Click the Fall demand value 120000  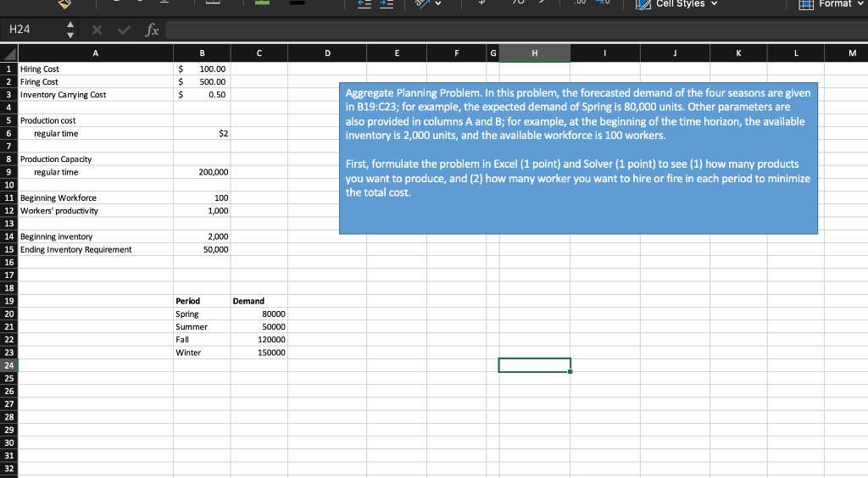coord(259,340)
